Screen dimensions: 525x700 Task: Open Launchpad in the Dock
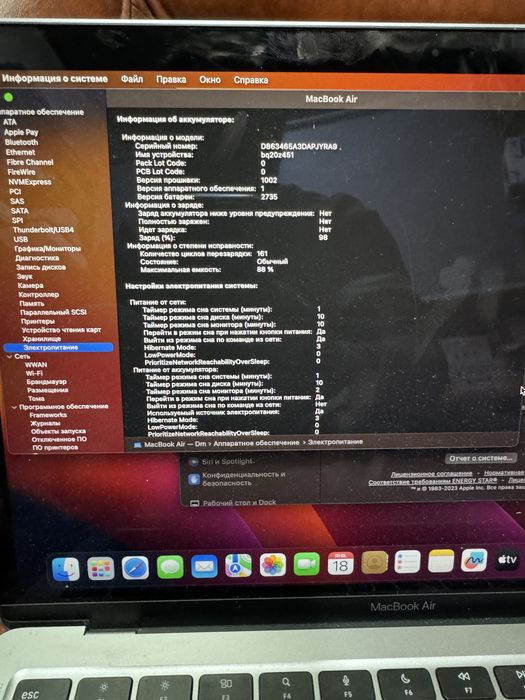100,569
